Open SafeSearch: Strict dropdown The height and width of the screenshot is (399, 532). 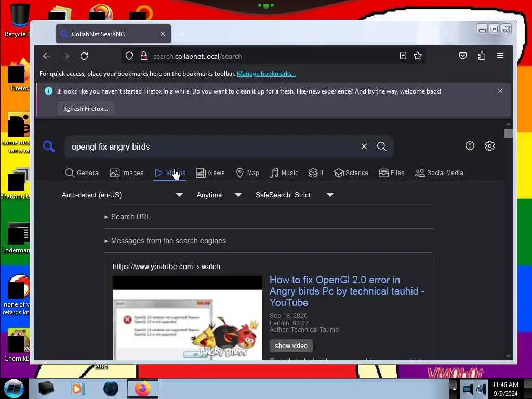point(295,195)
